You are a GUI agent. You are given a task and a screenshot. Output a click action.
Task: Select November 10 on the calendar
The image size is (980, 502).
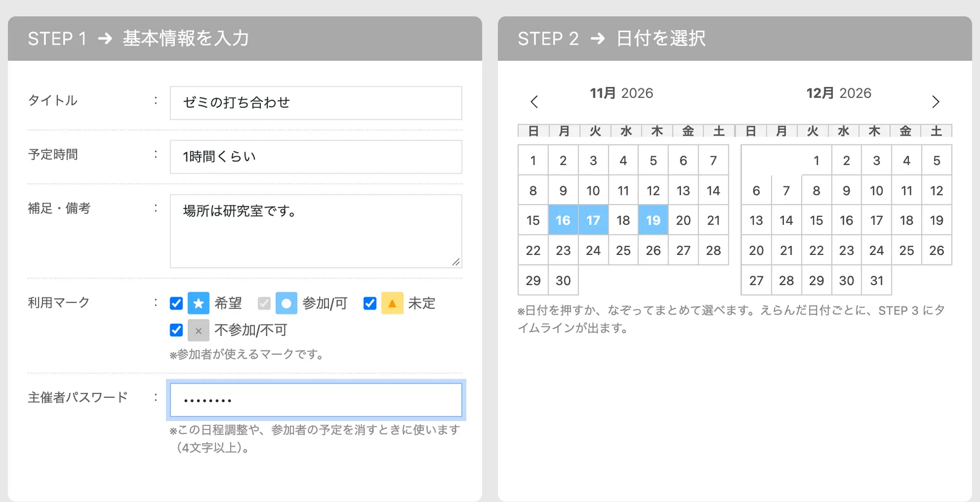tap(593, 191)
